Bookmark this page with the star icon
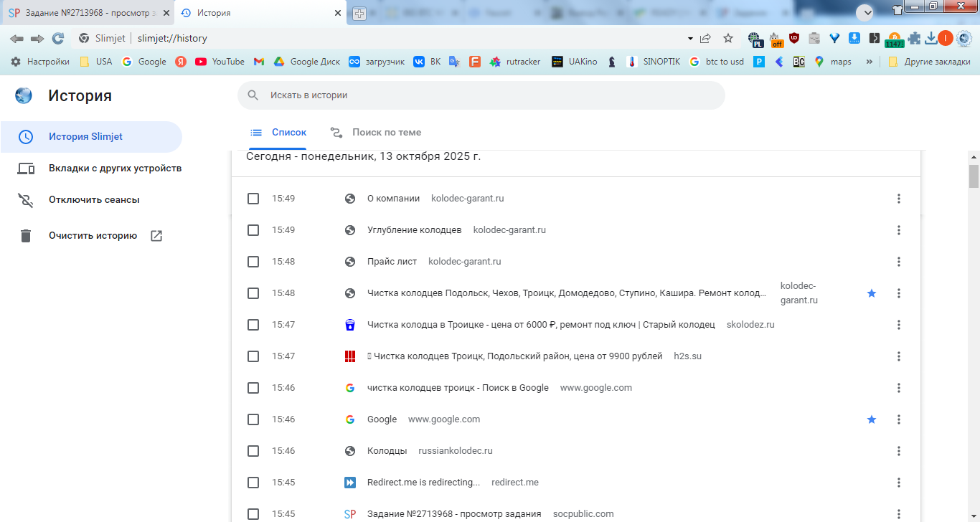 728,39
